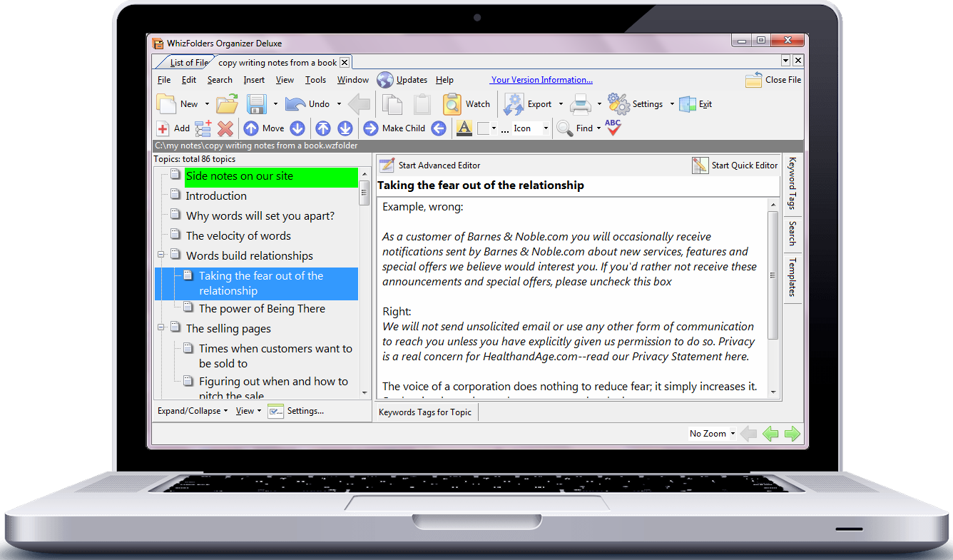Click the Close File button
Viewport: 953px width, 560px height.
pos(773,80)
